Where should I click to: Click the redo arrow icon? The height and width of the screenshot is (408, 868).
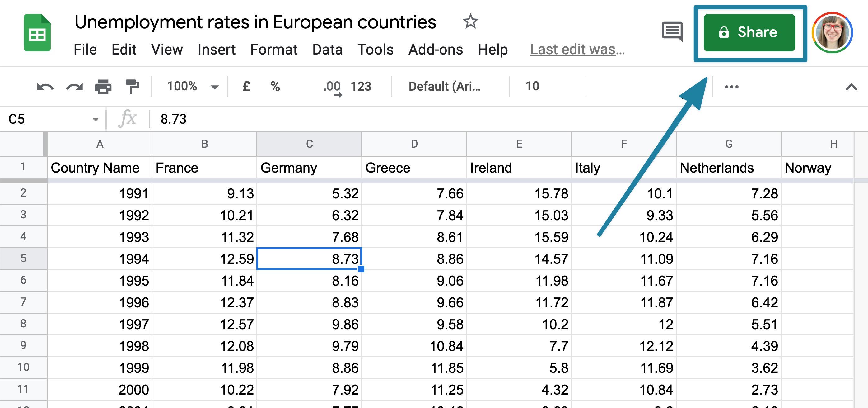point(74,87)
